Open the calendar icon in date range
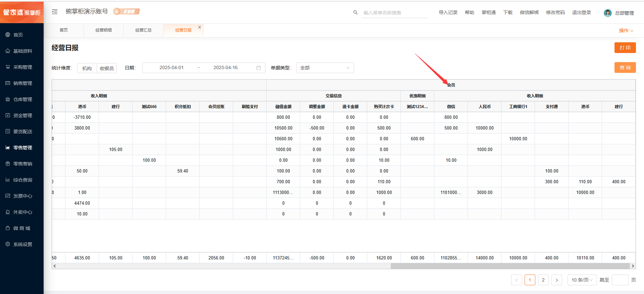The width and height of the screenshot is (644, 294). click(259, 68)
